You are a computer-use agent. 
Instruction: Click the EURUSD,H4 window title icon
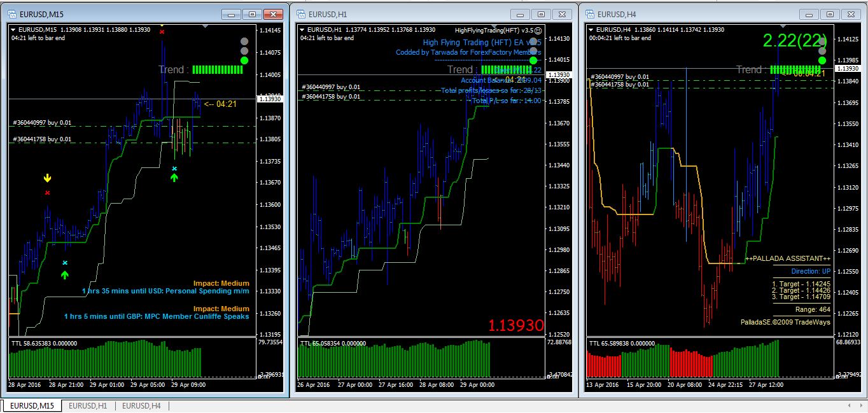tap(589, 14)
